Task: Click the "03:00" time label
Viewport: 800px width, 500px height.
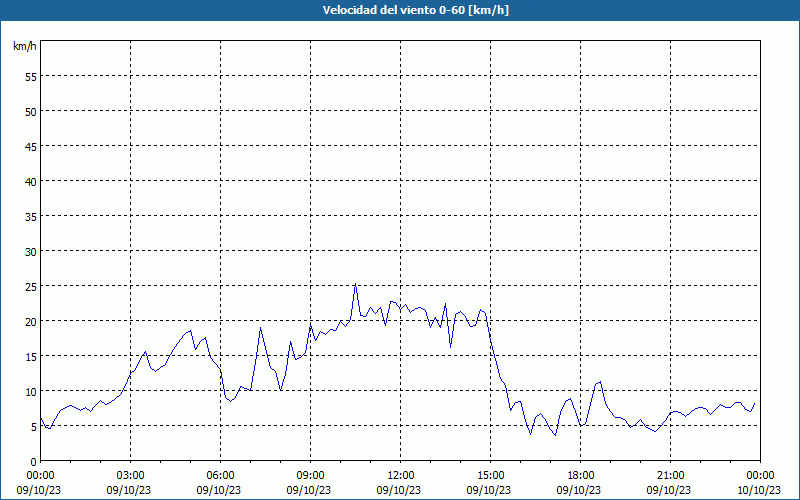Action: coord(131,476)
